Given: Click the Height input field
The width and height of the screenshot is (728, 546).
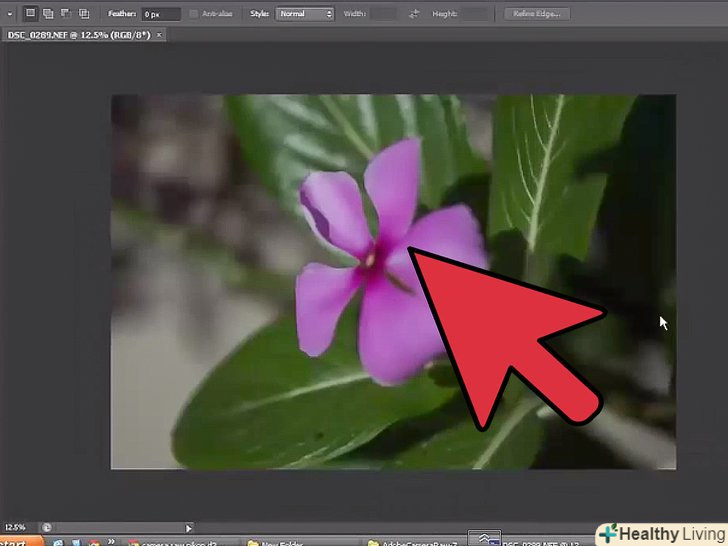Looking at the screenshot, I should pos(476,14).
